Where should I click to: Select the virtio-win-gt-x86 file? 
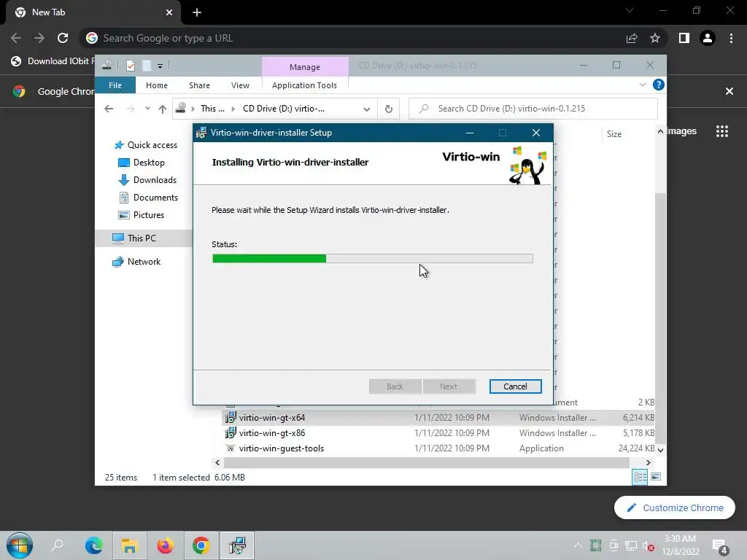pos(272,433)
